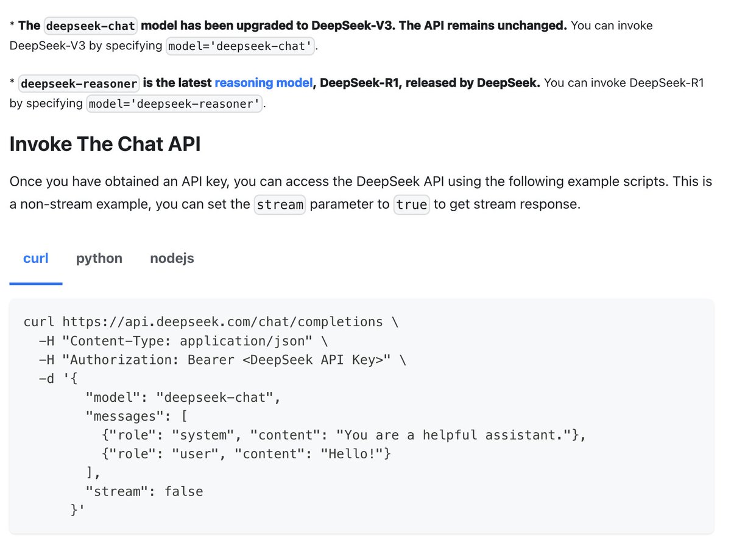Click the "model": "deepseek-chat" code line
This screenshot has height=560, width=731.
click(183, 397)
